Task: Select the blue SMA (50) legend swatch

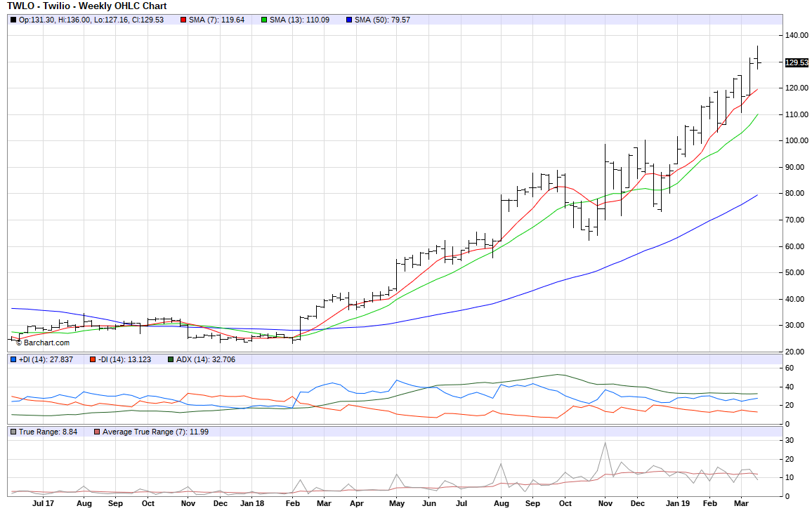Action: (x=349, y=20)
